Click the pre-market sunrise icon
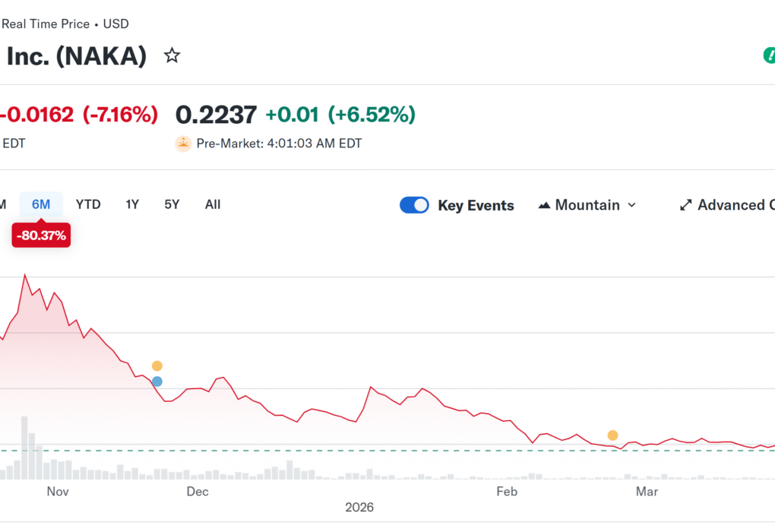 click(183, 143)
